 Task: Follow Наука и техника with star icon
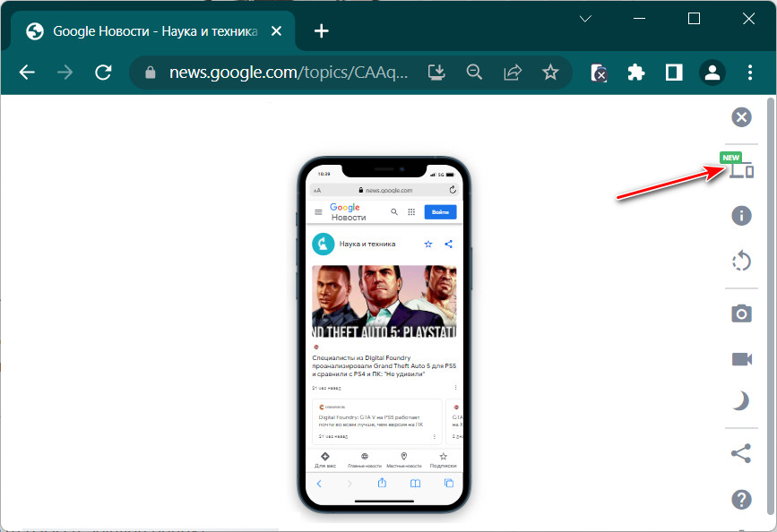pos(428,245)
